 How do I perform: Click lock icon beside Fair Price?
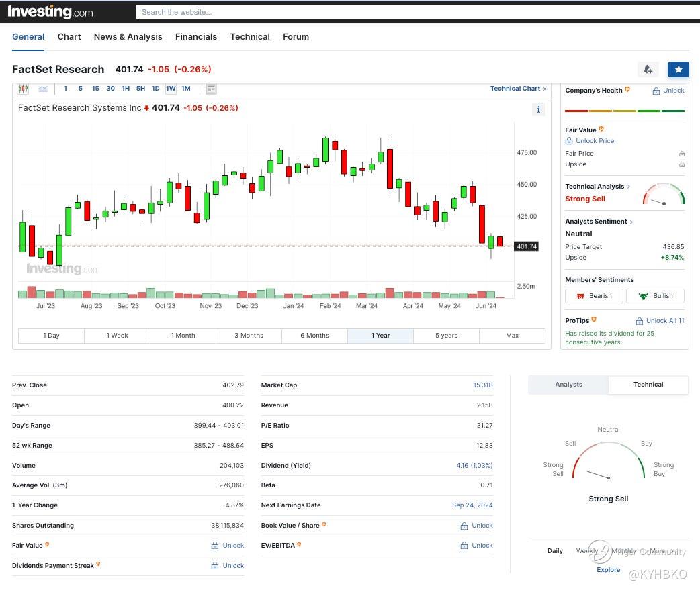pyautogui.click(x=682, y=154)
